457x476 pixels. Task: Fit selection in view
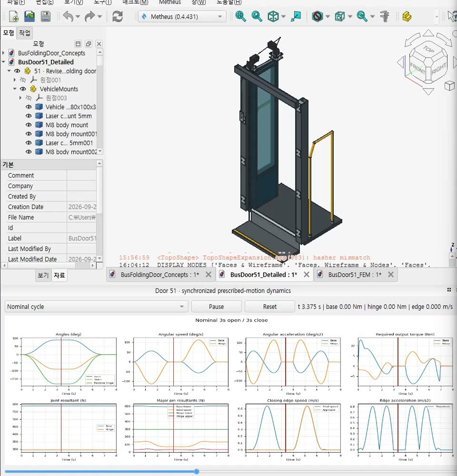[257, 16]
